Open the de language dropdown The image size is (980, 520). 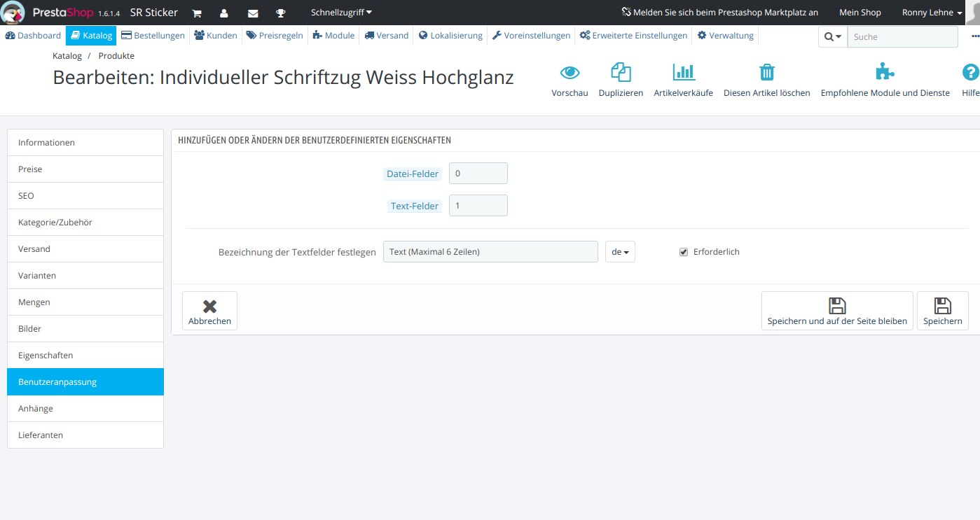pyautogui.click(x=620, y=252)
